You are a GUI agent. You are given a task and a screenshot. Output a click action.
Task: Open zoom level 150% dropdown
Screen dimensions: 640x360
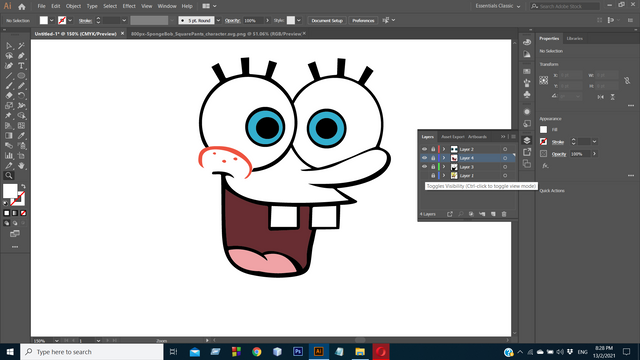[x=56, y=340]
